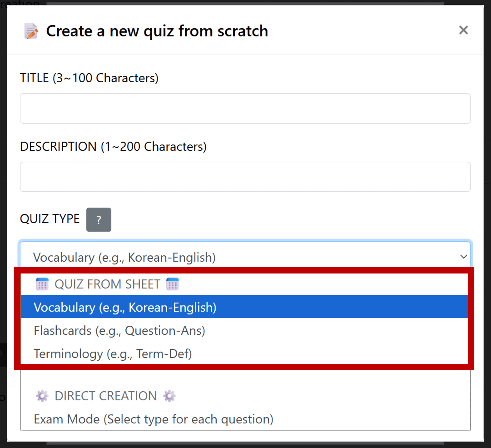491x448 pixels.
Task: Click calendar icon right of QUIZ FROM SHEET
Action: tap(172, 284)
